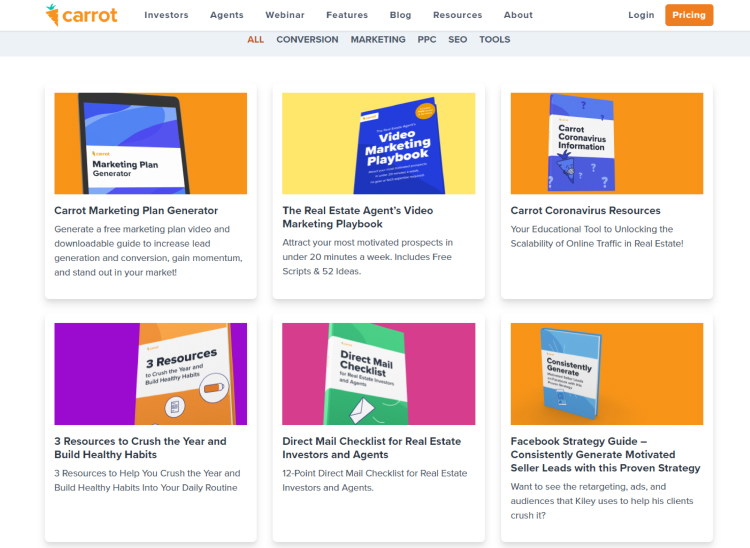
Task: Click the Carrot Marketing Plan Generator title
Action: pos(136,210)
